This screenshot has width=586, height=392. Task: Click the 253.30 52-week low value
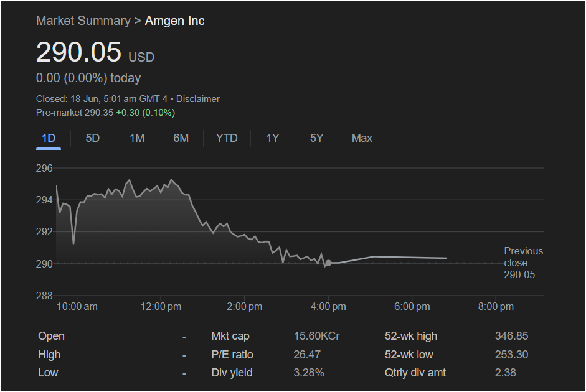pyautogui.click(x=511, y=355)
